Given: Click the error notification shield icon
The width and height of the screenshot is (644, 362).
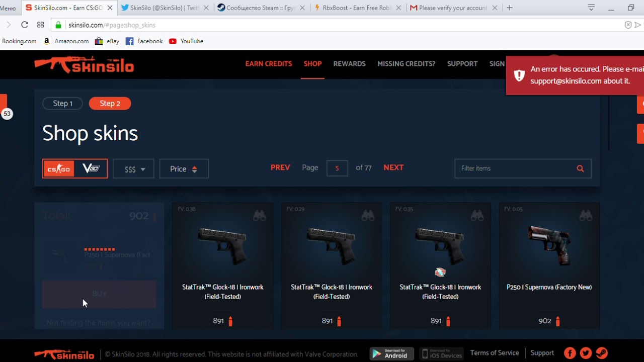Looking at the screenshot, I should point(519,75).
